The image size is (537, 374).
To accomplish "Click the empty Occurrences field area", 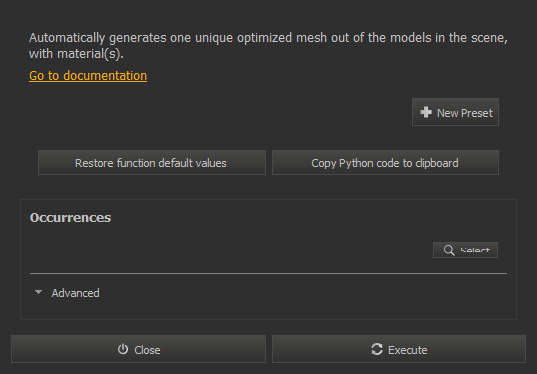I will [x=229, y=250].
